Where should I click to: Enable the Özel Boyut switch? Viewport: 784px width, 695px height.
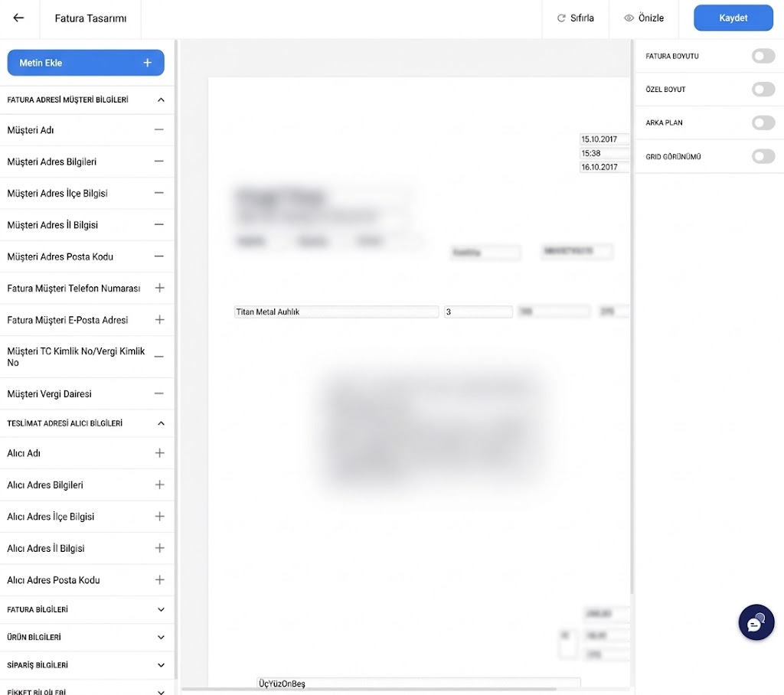click(763, 90)
